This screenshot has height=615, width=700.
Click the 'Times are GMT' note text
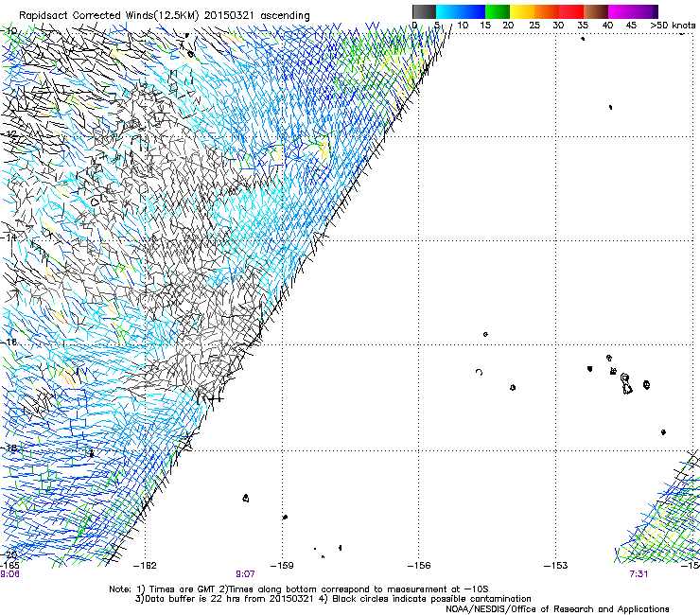pyautogui.click(x=181, y=589)
